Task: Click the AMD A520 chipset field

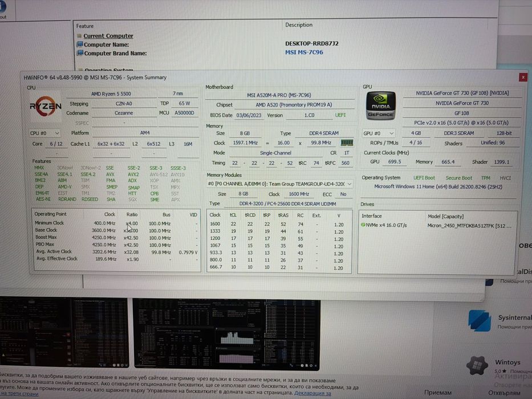Action: click(294, 105)
